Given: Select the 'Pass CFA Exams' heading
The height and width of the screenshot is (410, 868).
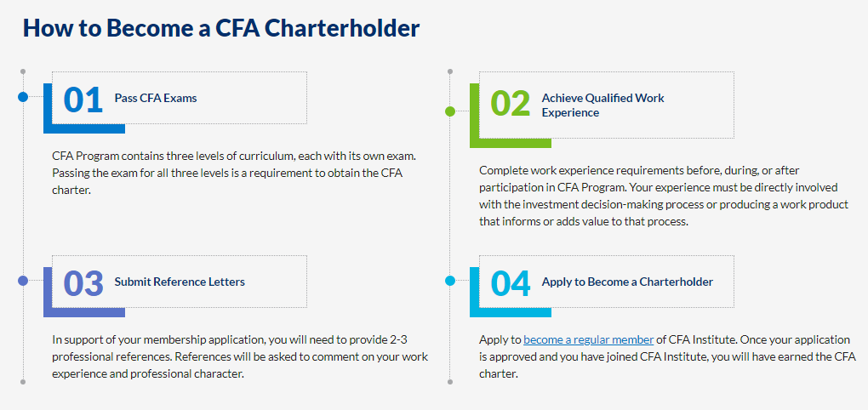Looking at the screenshot, I should 156,98.
